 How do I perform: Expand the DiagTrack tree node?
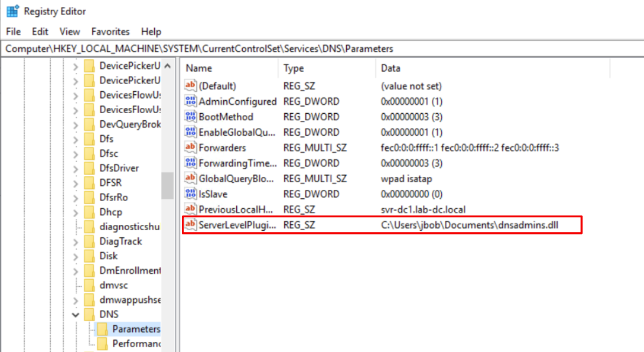coord(76,241)
